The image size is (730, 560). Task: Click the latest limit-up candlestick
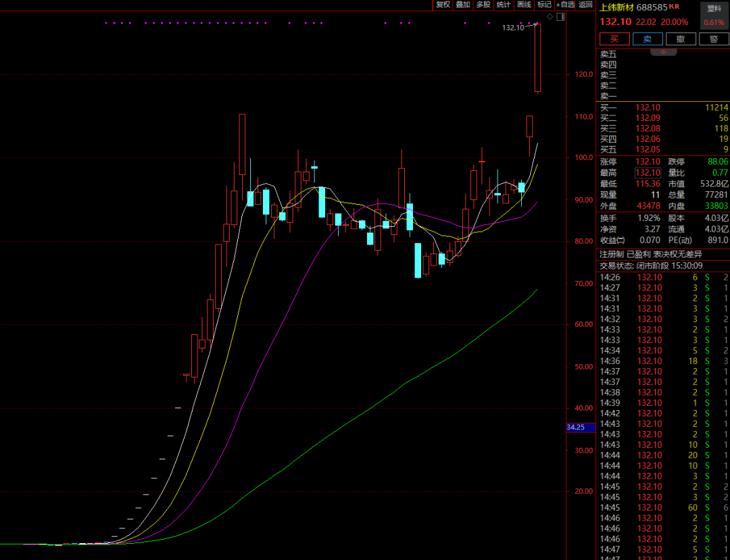(x=538, y=57)
